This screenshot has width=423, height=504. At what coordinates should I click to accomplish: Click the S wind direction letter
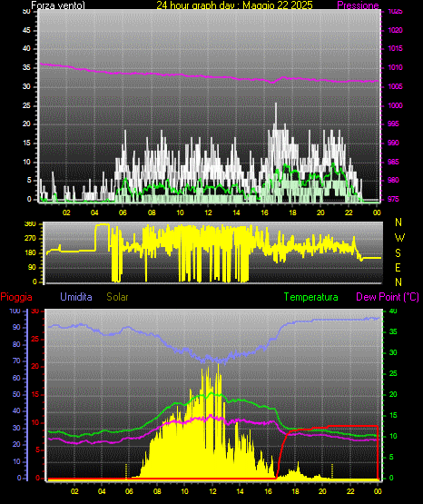398,253
